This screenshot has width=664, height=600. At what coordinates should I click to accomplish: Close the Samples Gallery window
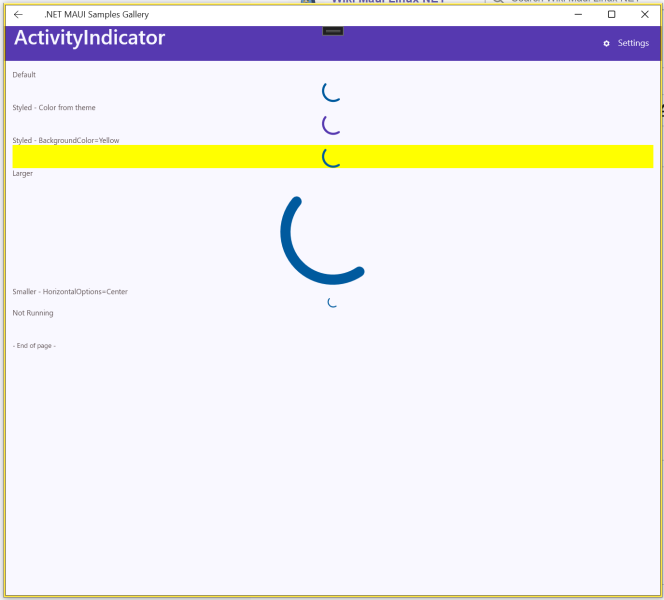click(x=645, y=14)
